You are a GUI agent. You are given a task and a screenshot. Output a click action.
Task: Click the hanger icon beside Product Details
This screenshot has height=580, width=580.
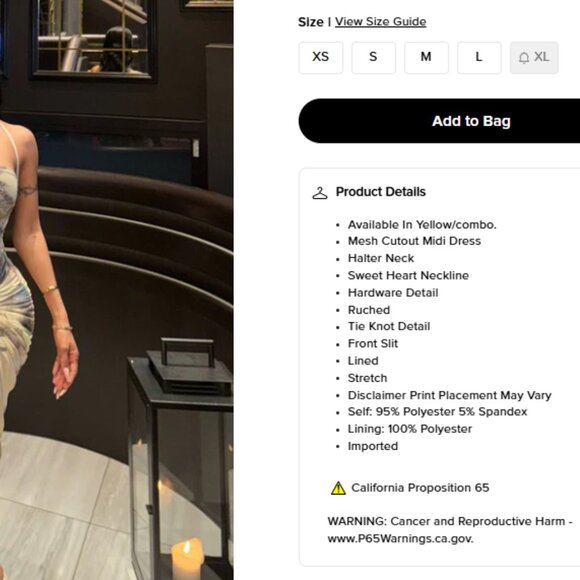coord(320,193)
